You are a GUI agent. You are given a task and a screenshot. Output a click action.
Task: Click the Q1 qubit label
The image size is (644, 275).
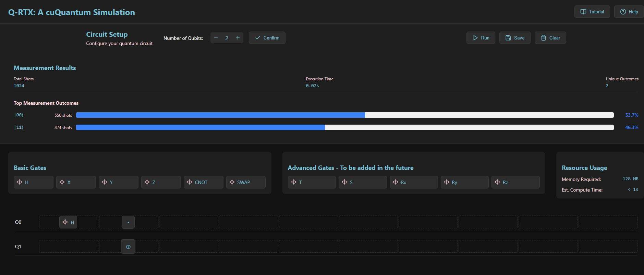coord(18,247)
